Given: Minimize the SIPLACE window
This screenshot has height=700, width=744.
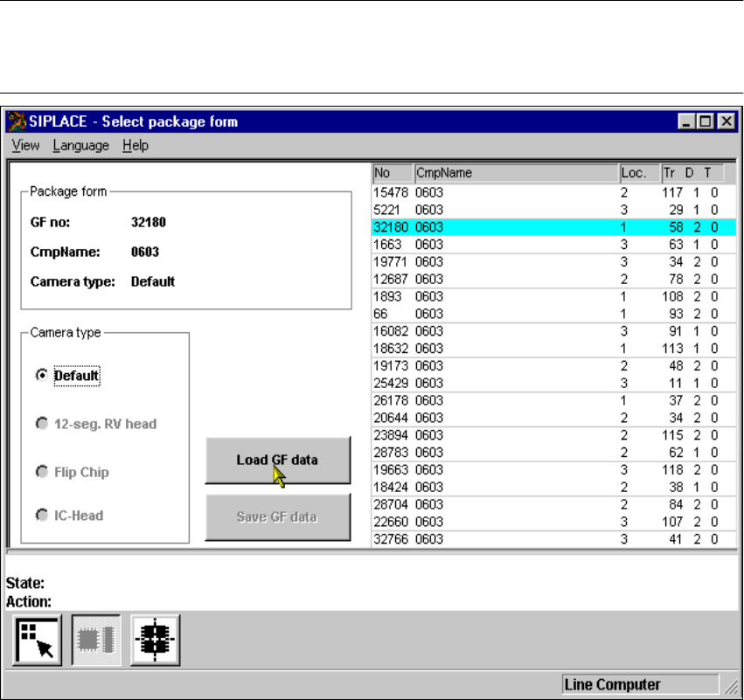Looking at the screenshot, I should pos(685,121).
